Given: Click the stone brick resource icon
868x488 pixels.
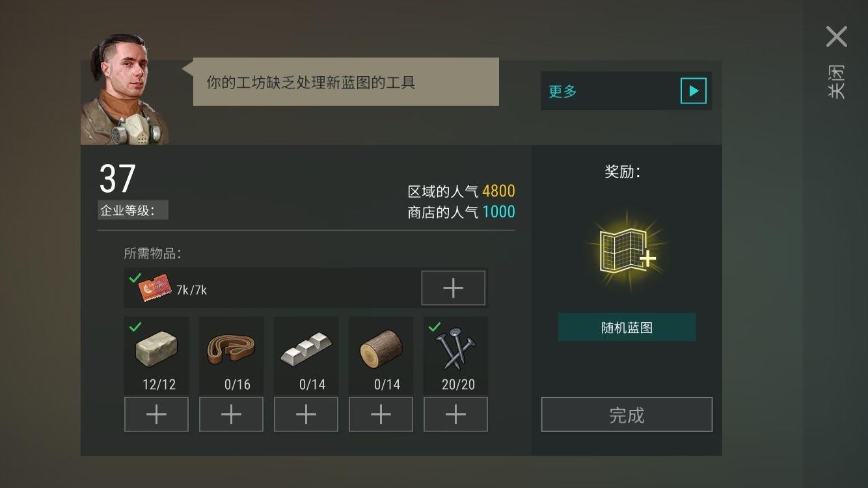Looking at the screenshot, I should (x=156, y=351).
